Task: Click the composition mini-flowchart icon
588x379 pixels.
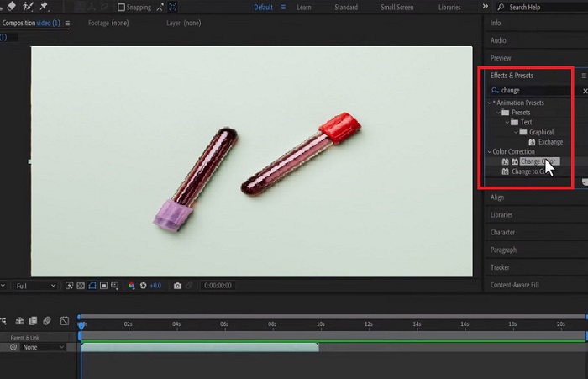Action: tap(3, 321)
